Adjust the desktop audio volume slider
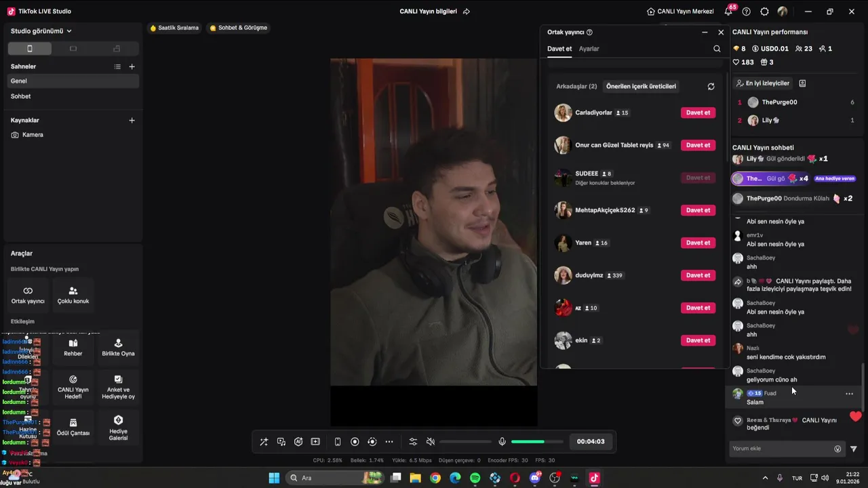Screen dimensions: 868x488 465,442
